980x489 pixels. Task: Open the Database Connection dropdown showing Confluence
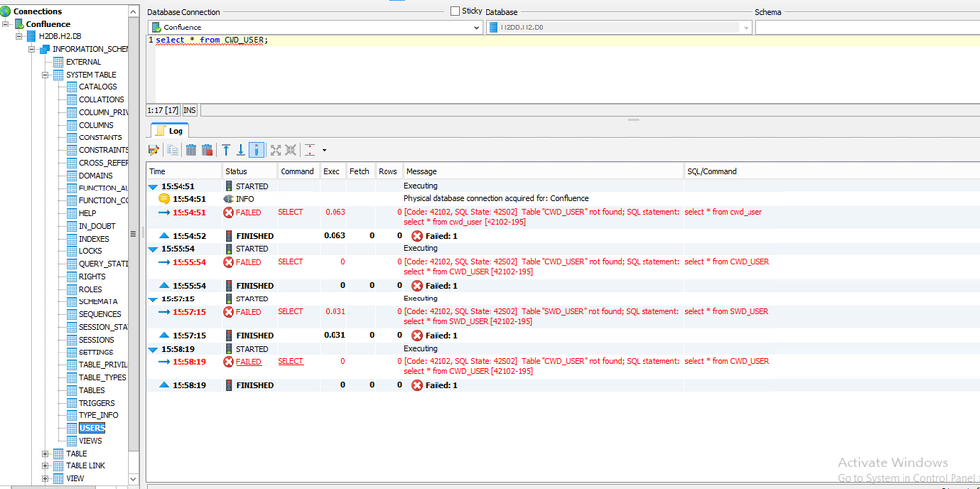click(315, 27)
